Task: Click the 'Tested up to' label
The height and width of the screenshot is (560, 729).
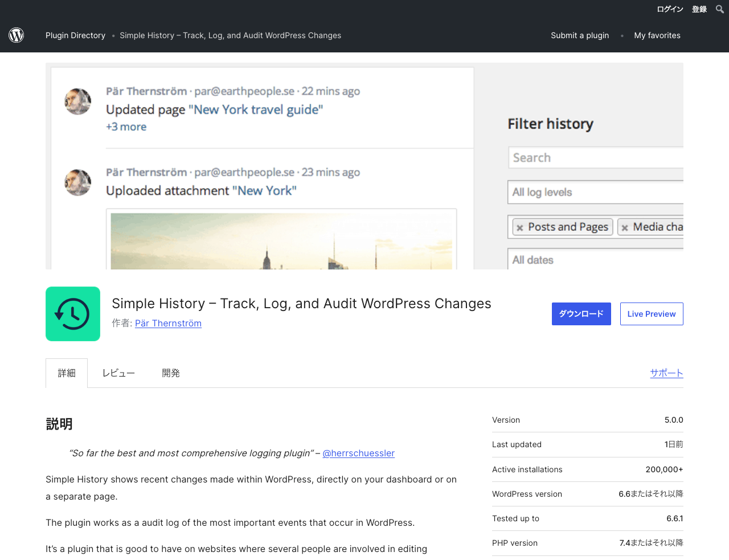Action: (515, 518)
